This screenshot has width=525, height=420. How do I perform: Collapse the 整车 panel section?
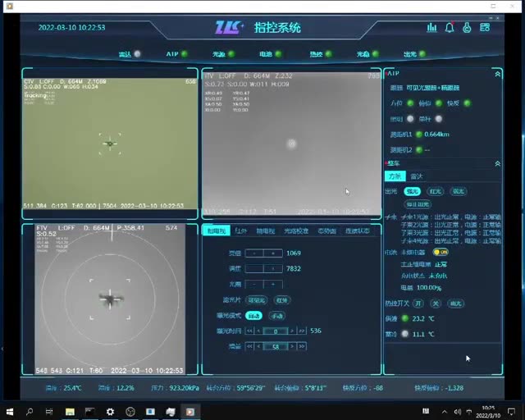pyautogui.click(x=498, y=164)
